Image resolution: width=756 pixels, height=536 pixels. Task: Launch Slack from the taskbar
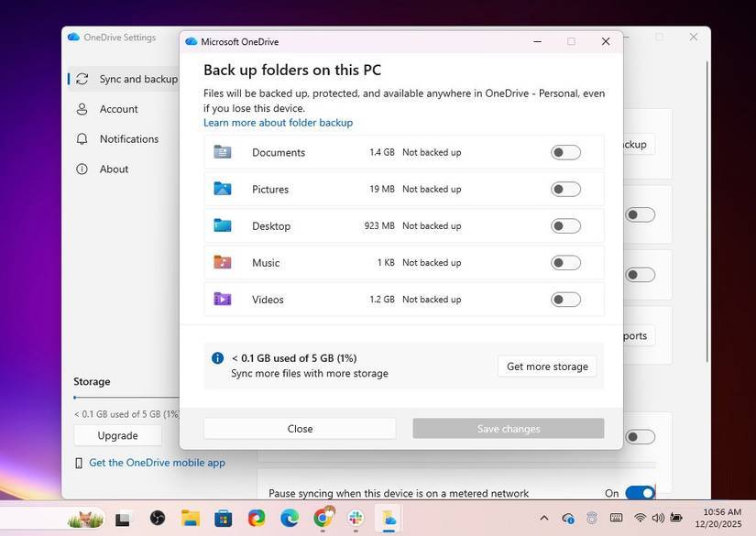(355, 519)
